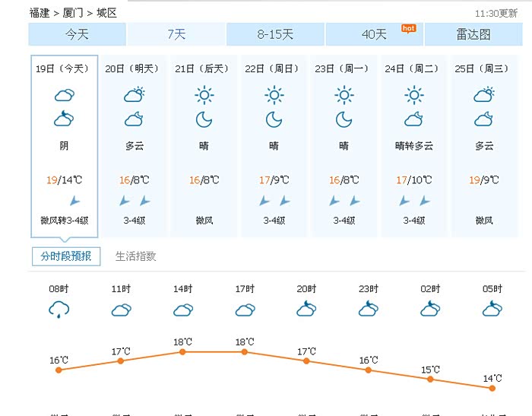This screenshot has height=416, width=532.
Task: Click the 14℃ point at 05时
Action: click(x=492, y=388)
